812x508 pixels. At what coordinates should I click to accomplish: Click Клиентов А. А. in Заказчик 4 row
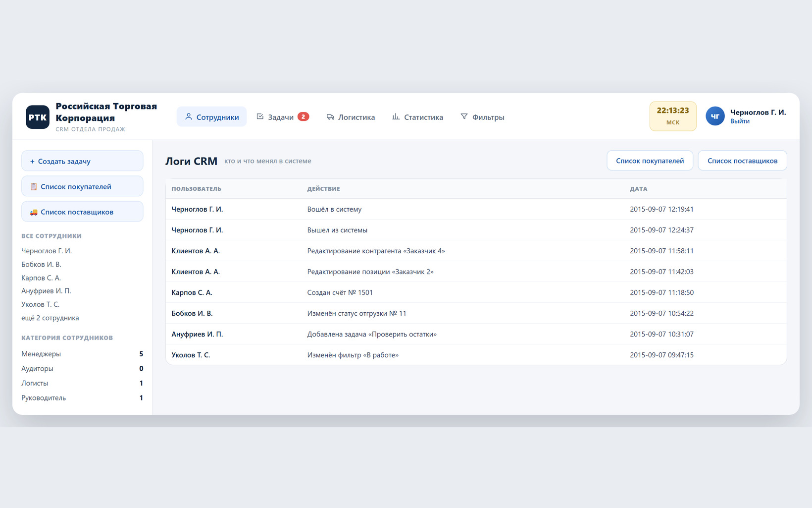click(196, 251)
